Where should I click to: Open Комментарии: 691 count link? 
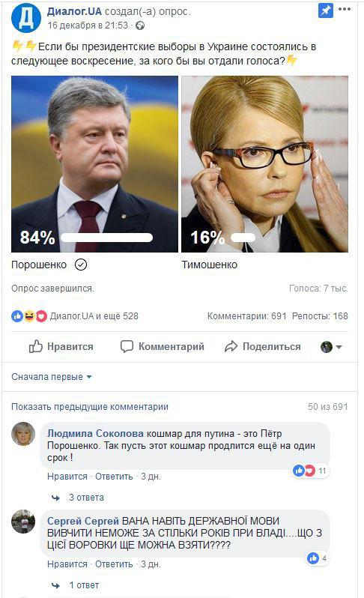pos(246,316)
